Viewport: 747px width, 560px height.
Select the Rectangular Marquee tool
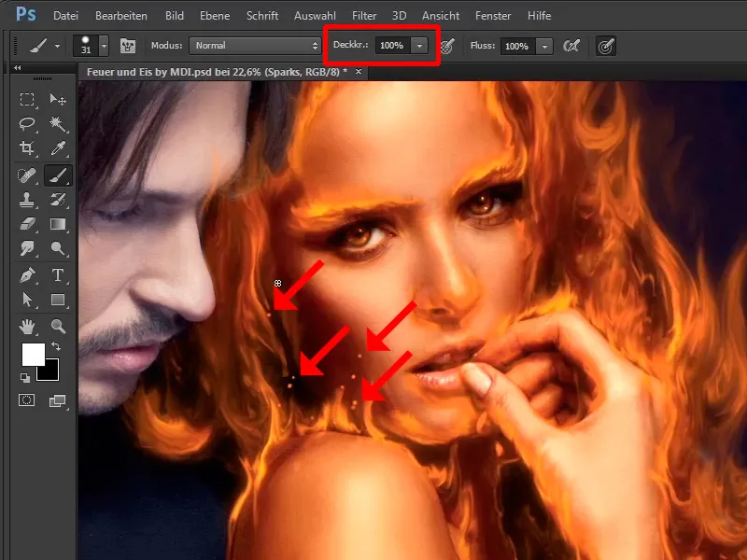(27, 99)
